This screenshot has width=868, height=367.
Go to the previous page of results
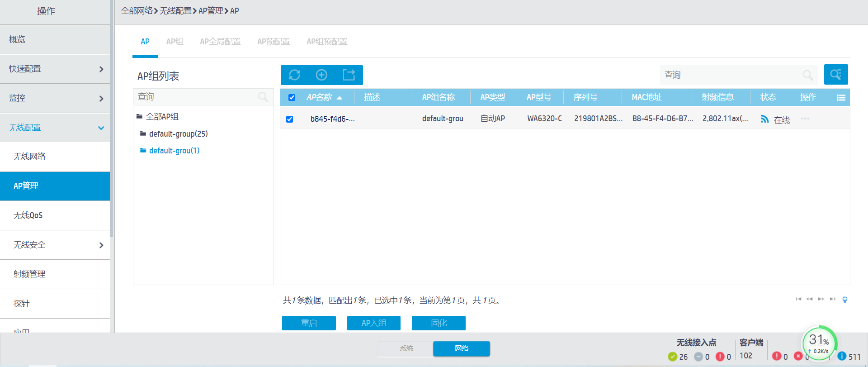(809, 299)
